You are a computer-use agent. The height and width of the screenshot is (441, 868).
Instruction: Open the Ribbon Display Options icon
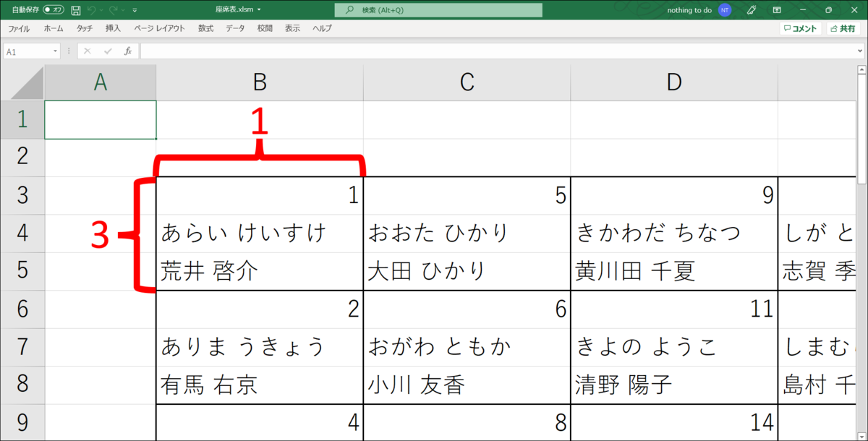point(777,10)
